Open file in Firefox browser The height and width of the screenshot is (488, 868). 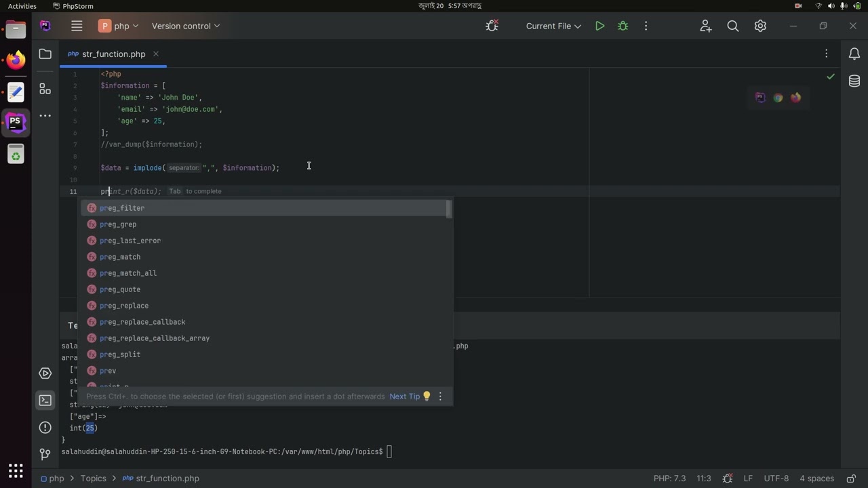795,98
